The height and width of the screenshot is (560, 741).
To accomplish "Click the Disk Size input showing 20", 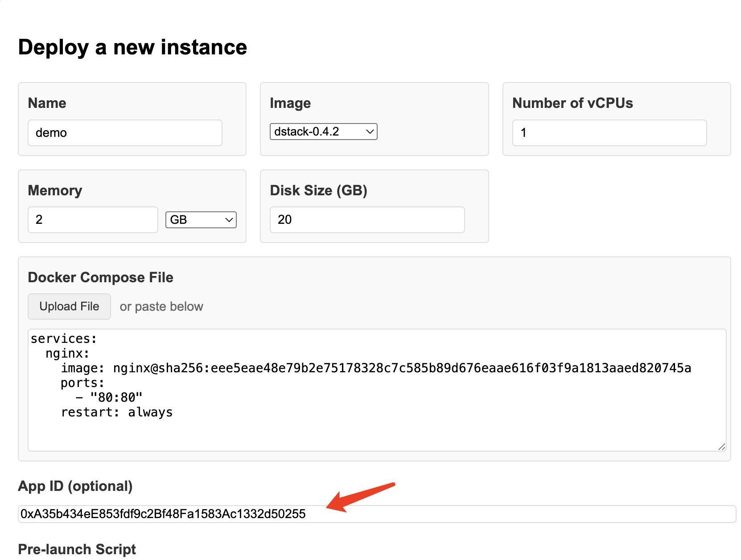I will (367, 219).
